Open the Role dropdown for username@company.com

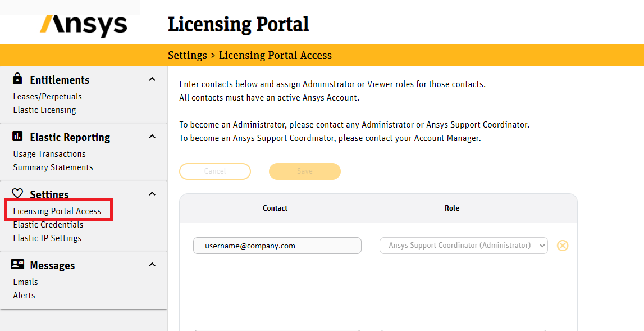[x=464, y=246]
